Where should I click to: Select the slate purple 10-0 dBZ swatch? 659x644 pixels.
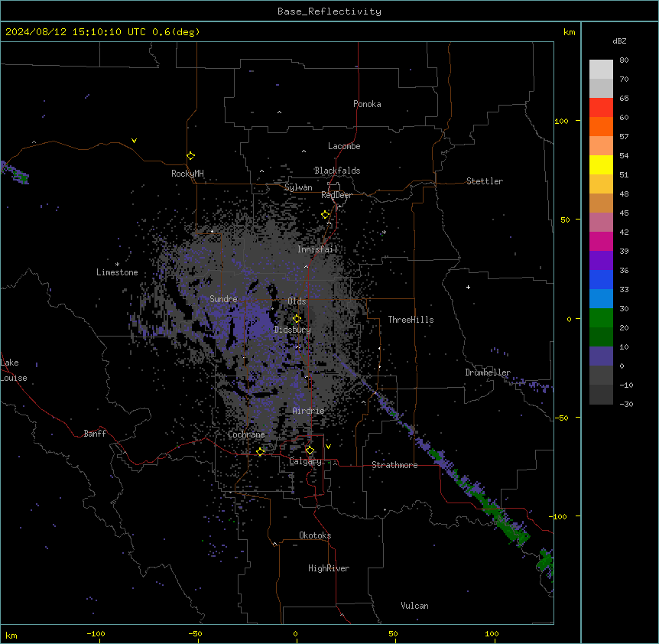click(601, 356)
